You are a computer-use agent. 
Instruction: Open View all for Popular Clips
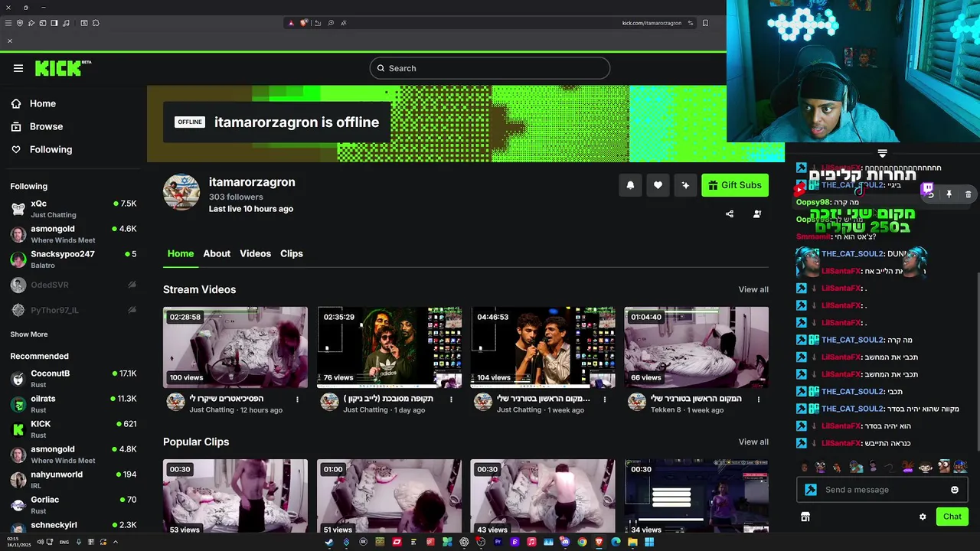pos(753,442)
